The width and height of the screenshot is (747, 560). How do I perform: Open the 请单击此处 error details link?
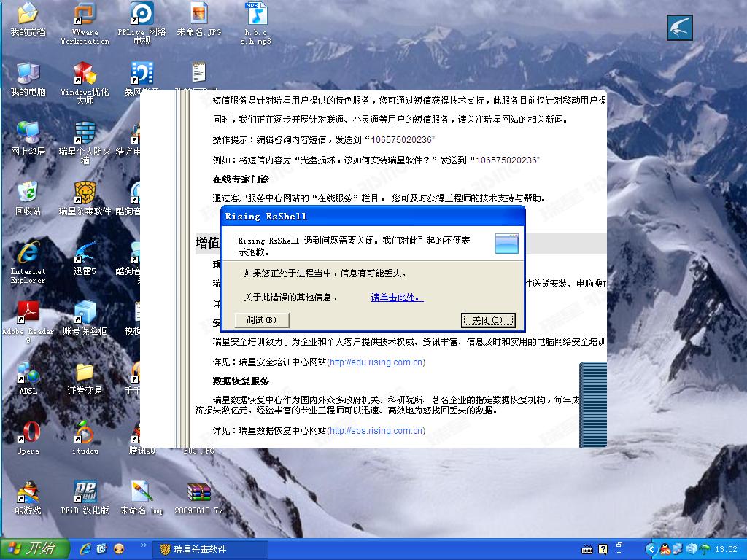coord(397,297)
